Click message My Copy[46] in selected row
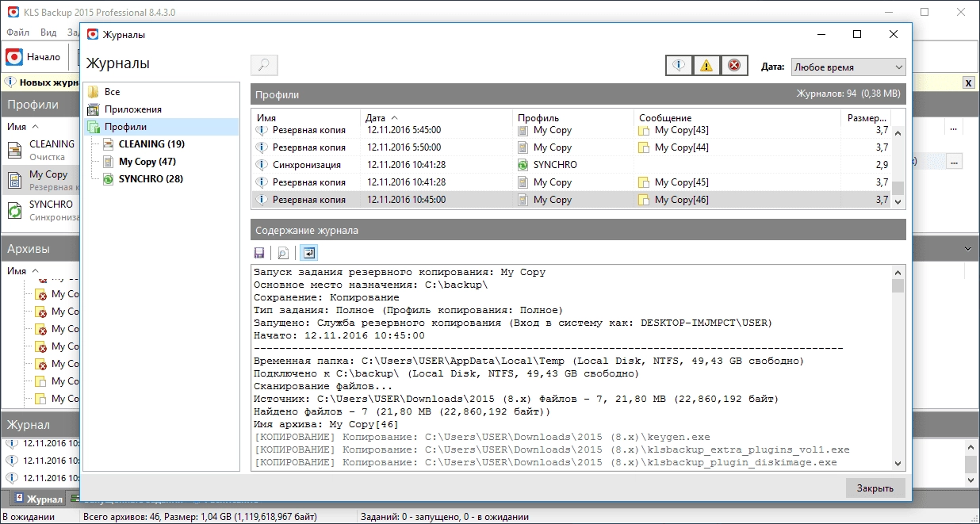The image size is (980, 524). (x=681, y=200)
